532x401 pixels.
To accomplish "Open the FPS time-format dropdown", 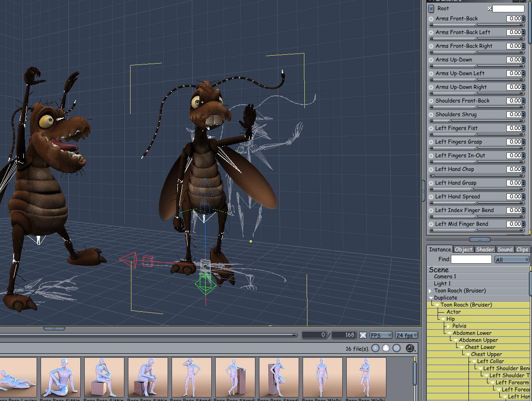I will click(381, 335).
